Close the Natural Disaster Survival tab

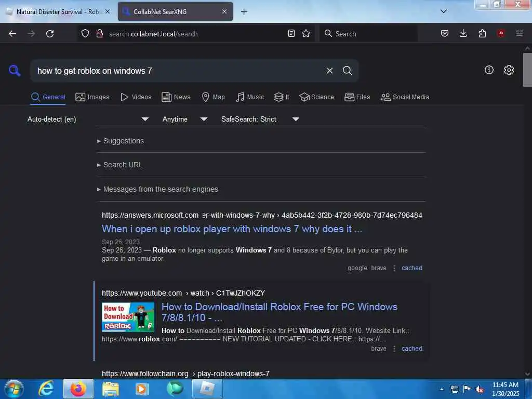click(x=108, y=11)
